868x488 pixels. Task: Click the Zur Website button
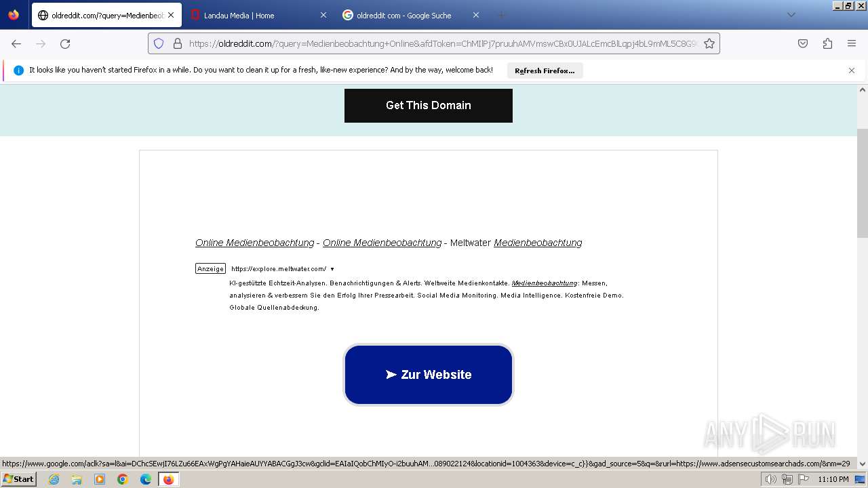tap(428, 375)
